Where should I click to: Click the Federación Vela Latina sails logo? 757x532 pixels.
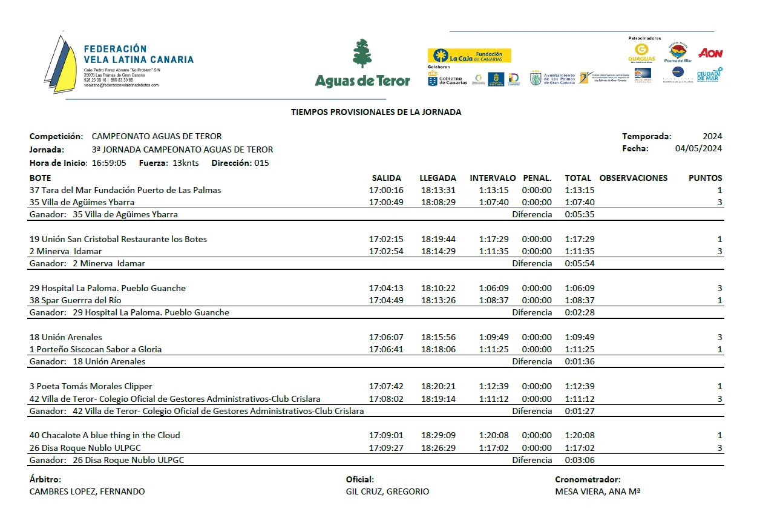coord(61,61)
